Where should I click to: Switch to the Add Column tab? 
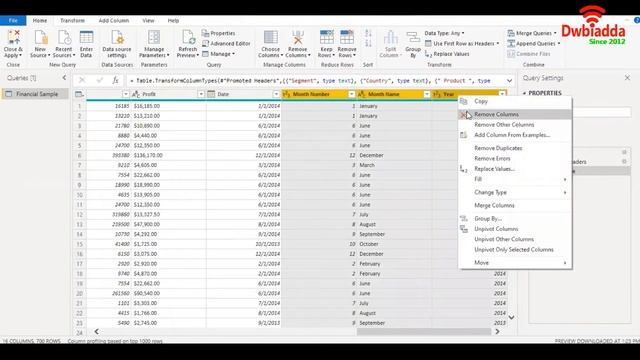(113, 20)
